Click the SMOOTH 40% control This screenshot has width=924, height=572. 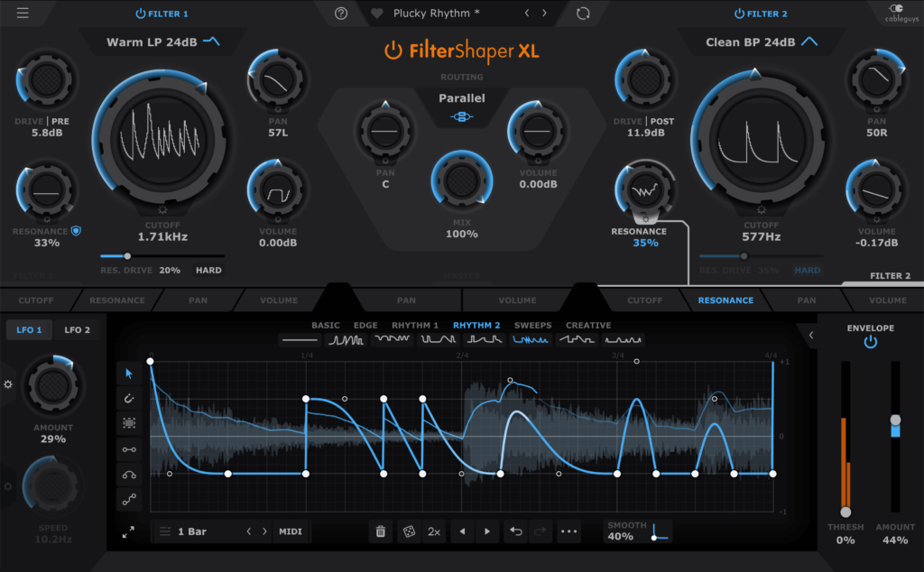638,530
